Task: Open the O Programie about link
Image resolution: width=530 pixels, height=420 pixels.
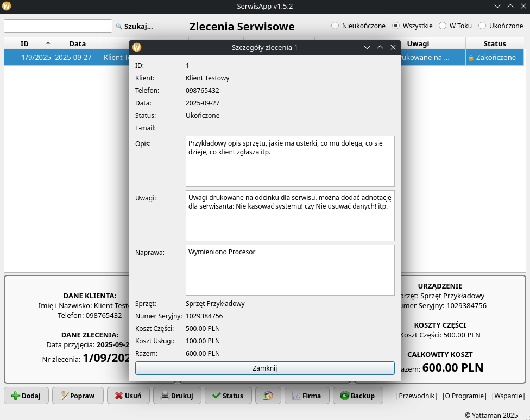Action: (464, 396)
